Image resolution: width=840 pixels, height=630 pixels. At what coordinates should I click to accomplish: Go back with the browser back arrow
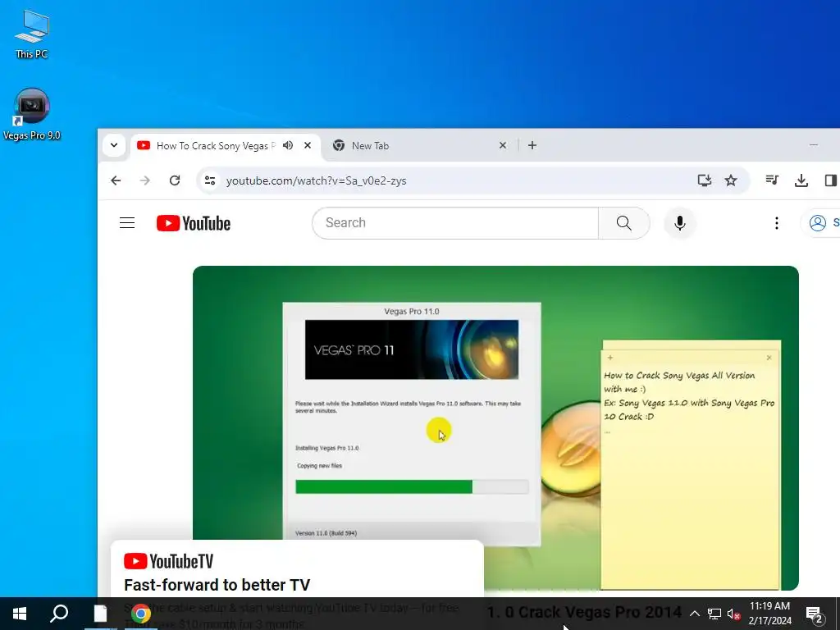(x=116, y=180)
